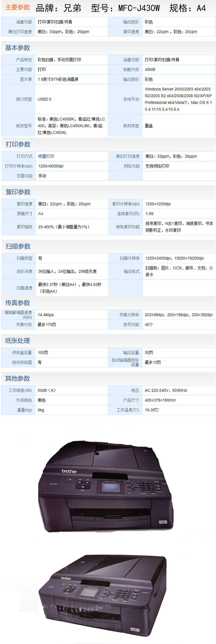Select the 主要参数 orange heading
Viewport: 216px width, 644px height.
click(x=18, y=7)
